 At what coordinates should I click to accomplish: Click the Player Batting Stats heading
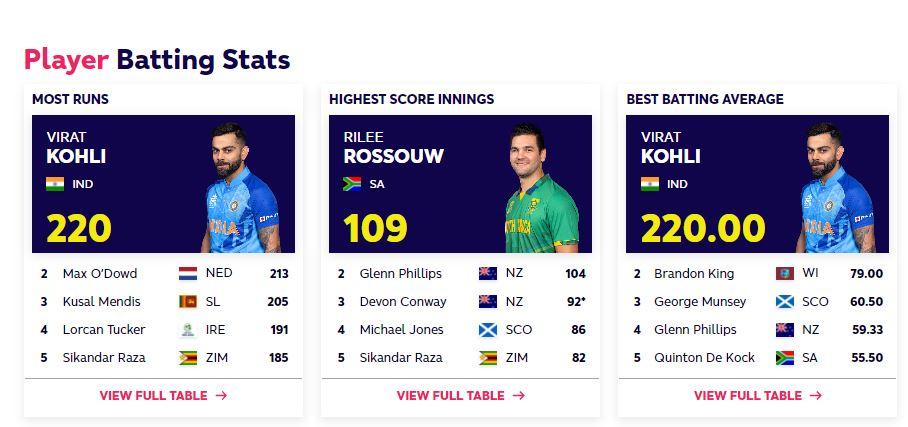157,59
